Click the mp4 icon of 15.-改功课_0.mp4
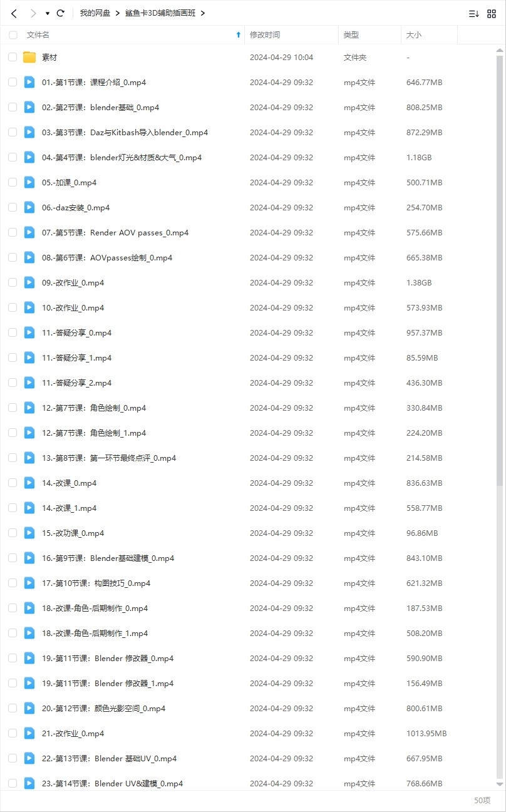The image size is (506, 812). (29, 533)
